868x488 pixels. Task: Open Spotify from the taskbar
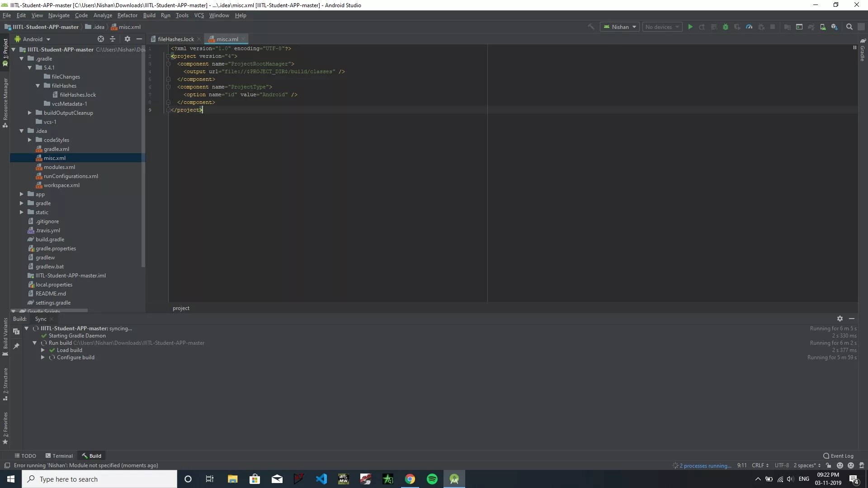pyautogui.click(x=432, y=479)
